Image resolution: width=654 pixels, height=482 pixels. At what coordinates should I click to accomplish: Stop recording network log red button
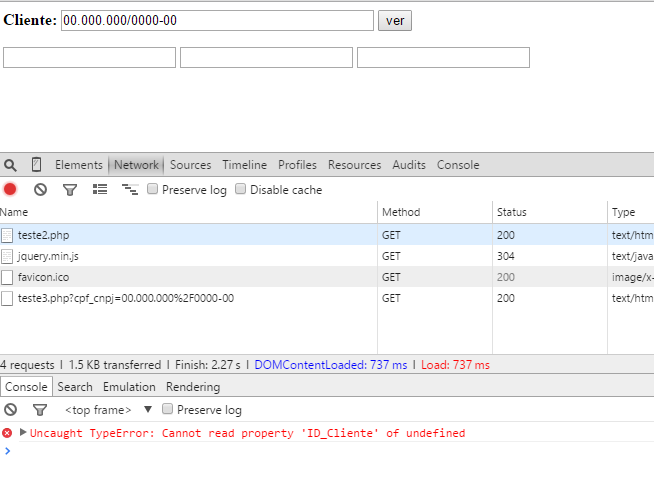pos(10,189)
